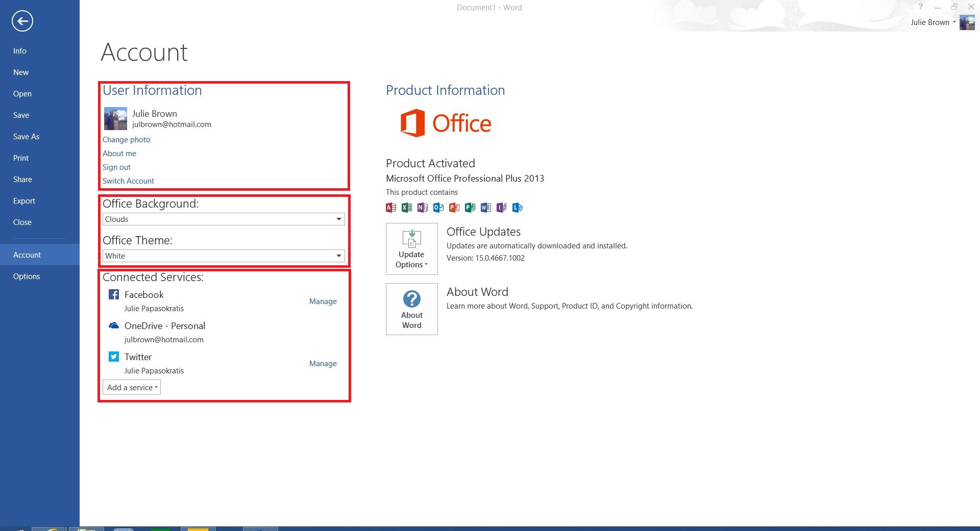Viewport: 980px width, 531px height.
Task: Click the Sign out link
Action: (x=116, y=167)
